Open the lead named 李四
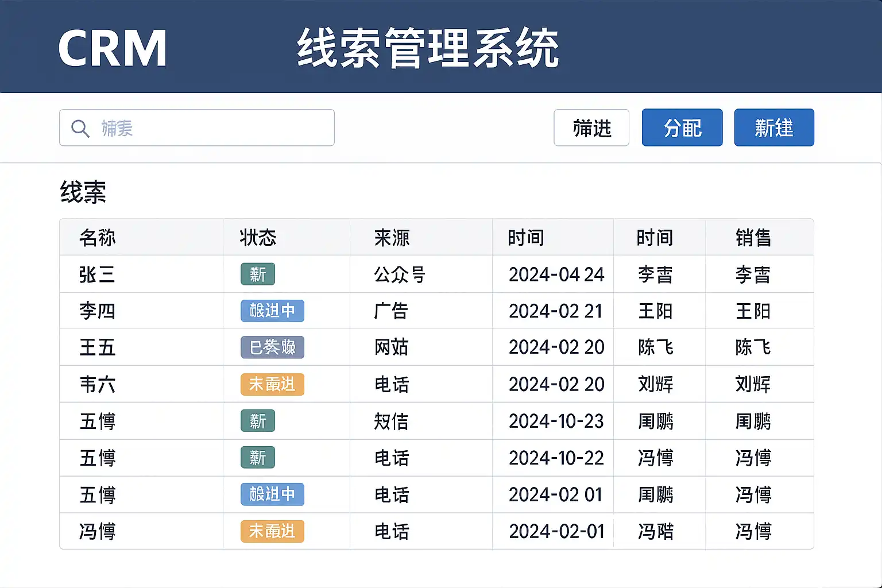 (x=97, y=311)
